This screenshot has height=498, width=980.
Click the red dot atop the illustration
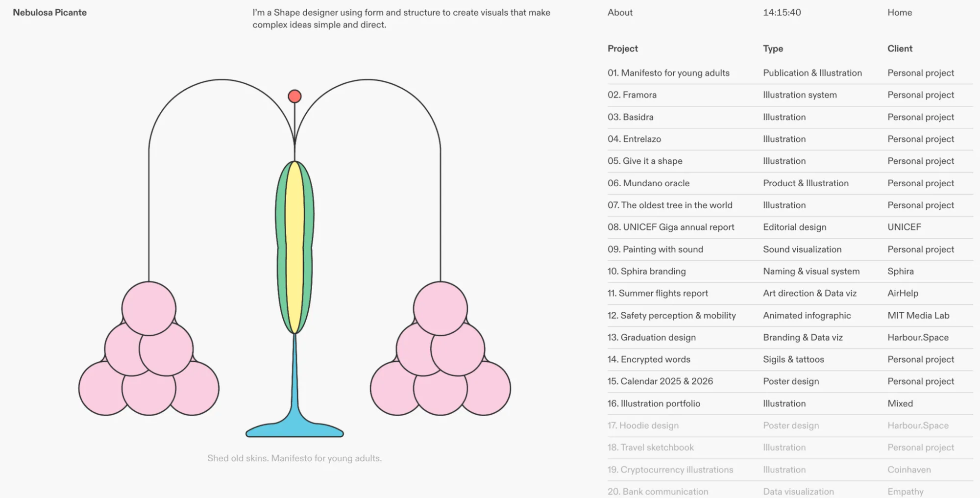tap(294, 96)
